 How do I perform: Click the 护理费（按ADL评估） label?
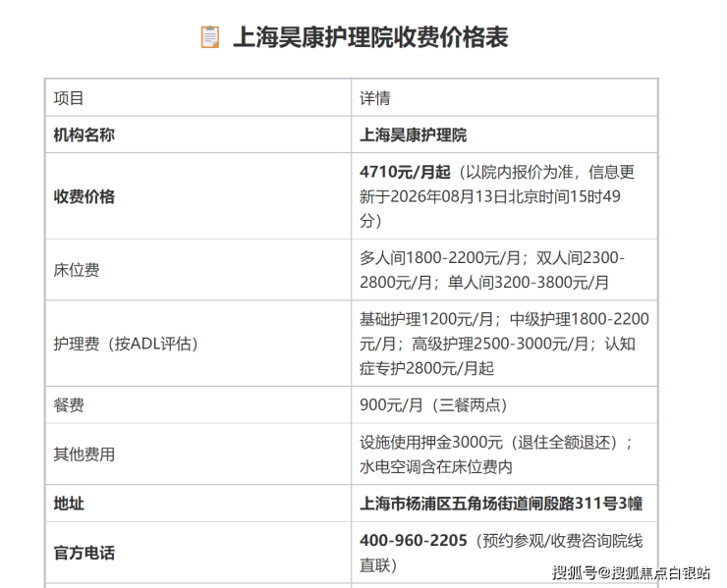pos(126,344)
